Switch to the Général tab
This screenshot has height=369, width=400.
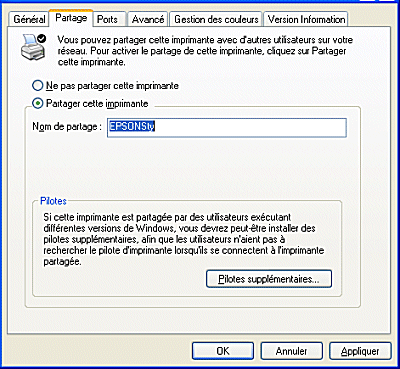(29, 19)
